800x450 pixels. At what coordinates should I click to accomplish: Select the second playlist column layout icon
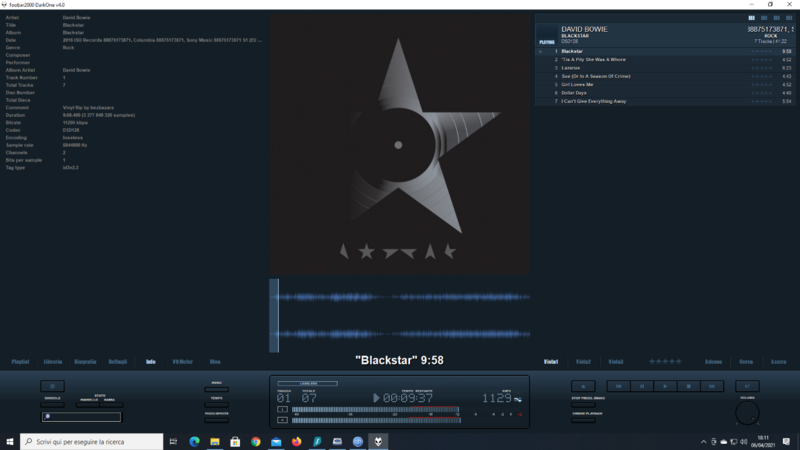pyautogui.click(x=764, y=18)
